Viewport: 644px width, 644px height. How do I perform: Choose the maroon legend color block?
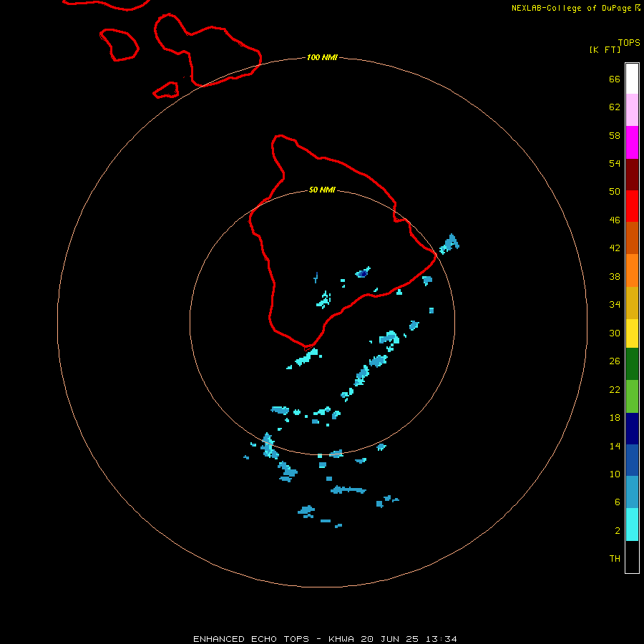(x=632, y=174)
